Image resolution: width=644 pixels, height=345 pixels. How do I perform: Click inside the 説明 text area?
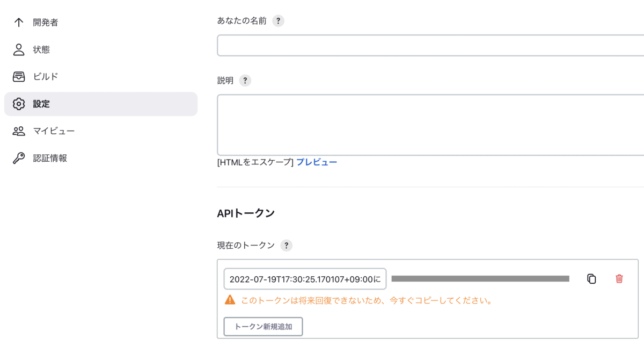pos(430,125)
